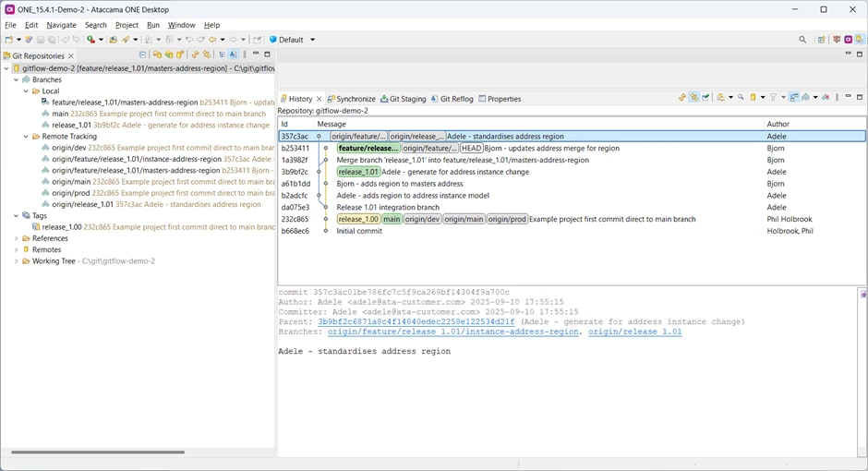This screenshot has width=868, height=471.
Task: Open the New wizard dropdown arrow
Action: point(18,40)
